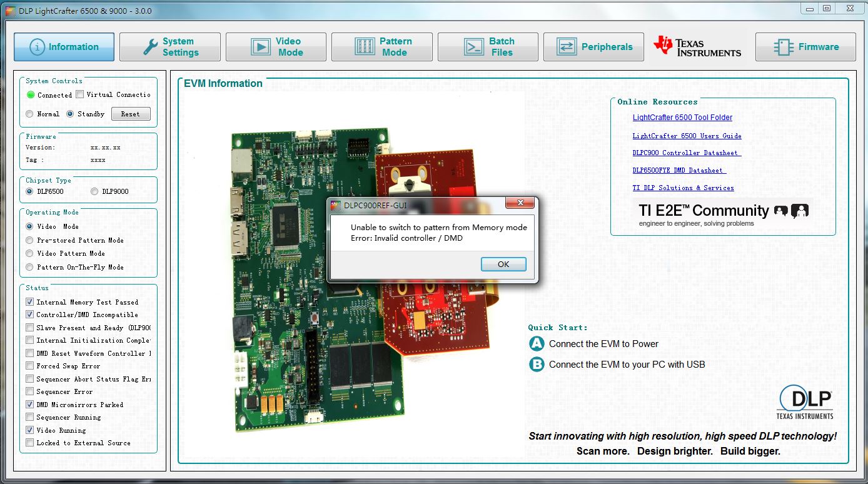Click the Texas Instruments logo in toolbar
The width and height of the screenshot is (868, 484).
697,47
